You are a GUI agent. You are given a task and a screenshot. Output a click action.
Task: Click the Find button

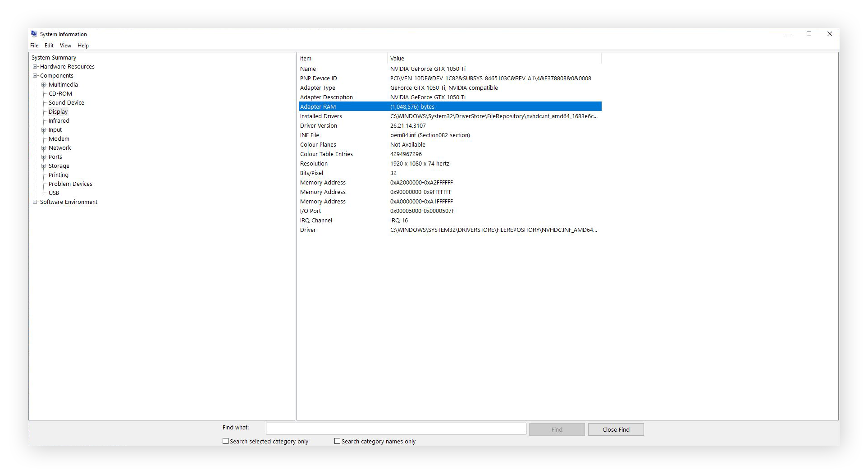[556, 429]
